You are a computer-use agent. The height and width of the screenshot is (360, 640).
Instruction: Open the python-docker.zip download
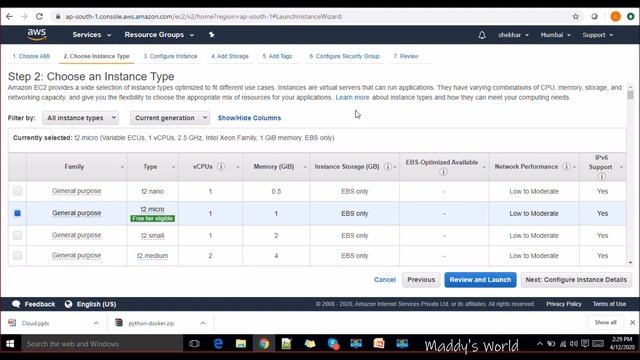151,323
